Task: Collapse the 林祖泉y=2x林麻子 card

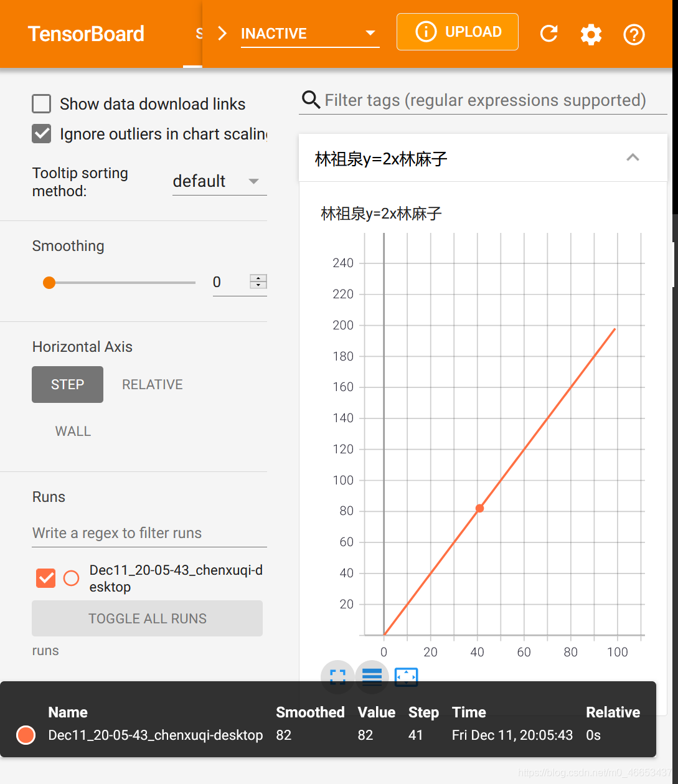Action: (633, 158)
